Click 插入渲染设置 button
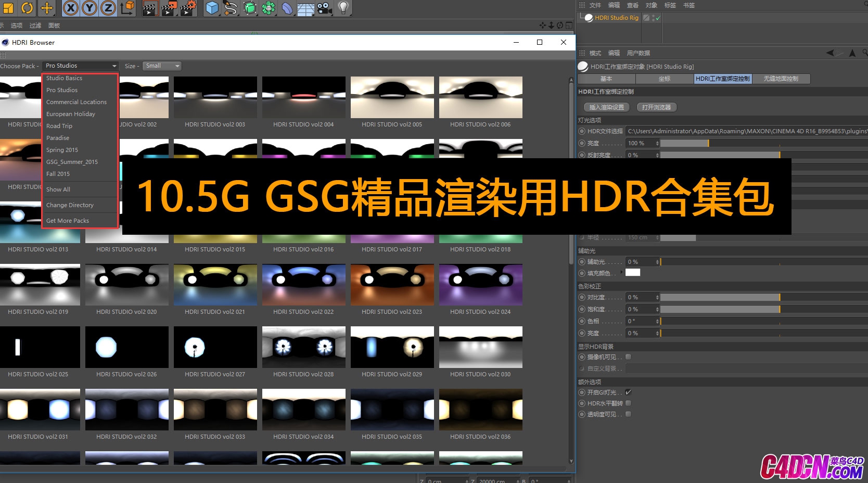 point(606,107)
